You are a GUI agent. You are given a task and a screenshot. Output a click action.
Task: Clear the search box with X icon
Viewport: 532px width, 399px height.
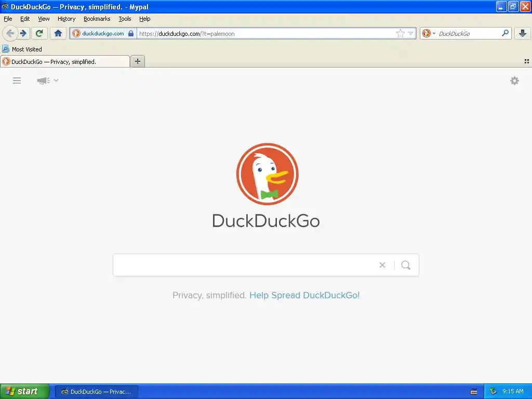pyautogui.click(x=382, y=265)
